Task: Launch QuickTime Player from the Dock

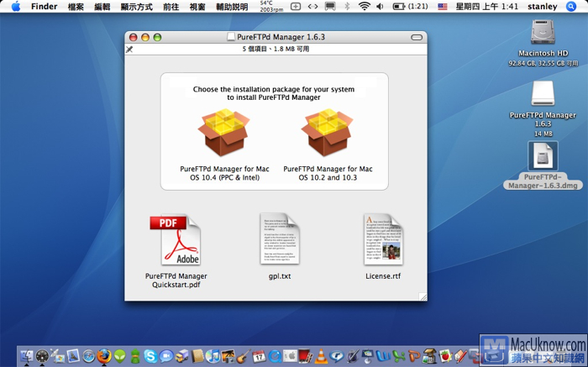Action: [275, 357]
